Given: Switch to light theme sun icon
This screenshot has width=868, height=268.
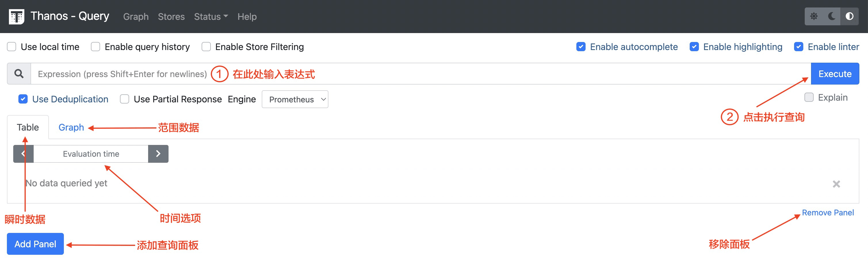Looking at the screenshot, I should (x=814, y=16).
